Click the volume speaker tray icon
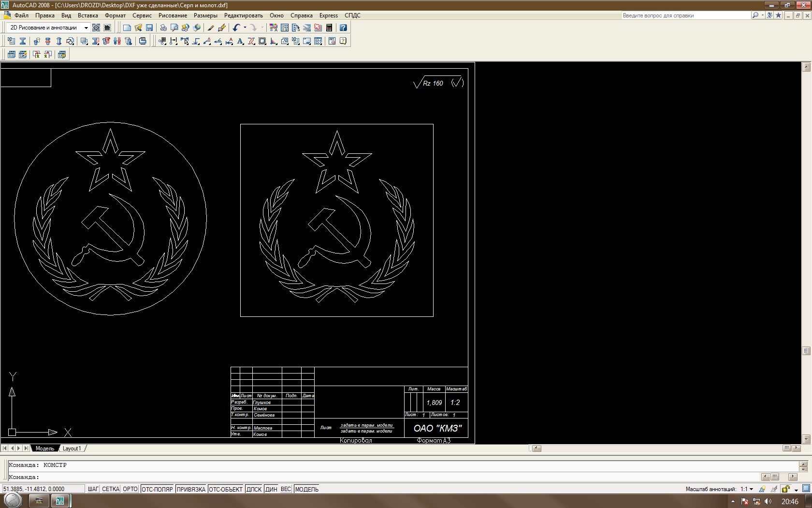 point(768,501)
